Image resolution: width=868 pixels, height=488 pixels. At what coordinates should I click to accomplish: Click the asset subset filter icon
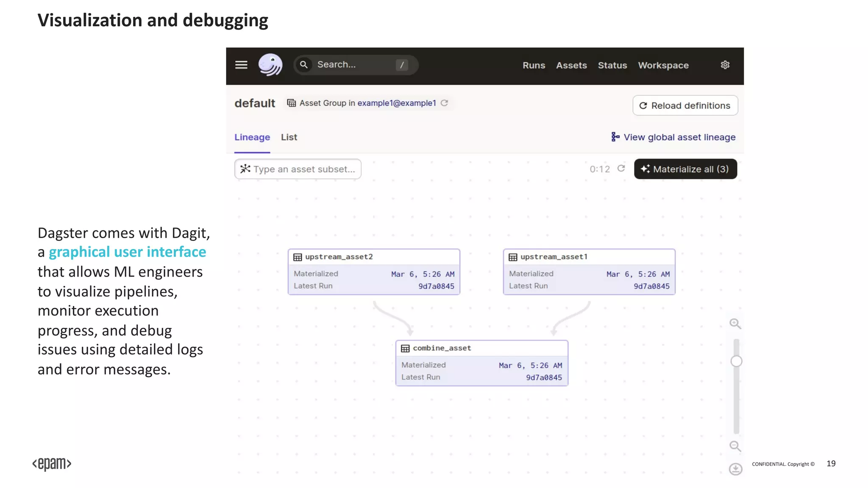coord(245,169)
